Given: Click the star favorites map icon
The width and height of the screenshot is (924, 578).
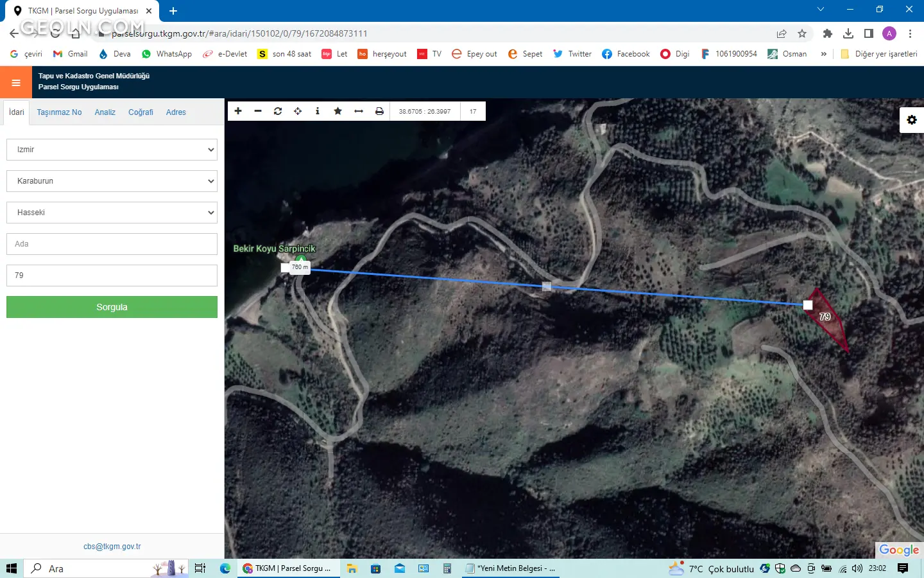Looking at the screenshot, I should [338, 111].
